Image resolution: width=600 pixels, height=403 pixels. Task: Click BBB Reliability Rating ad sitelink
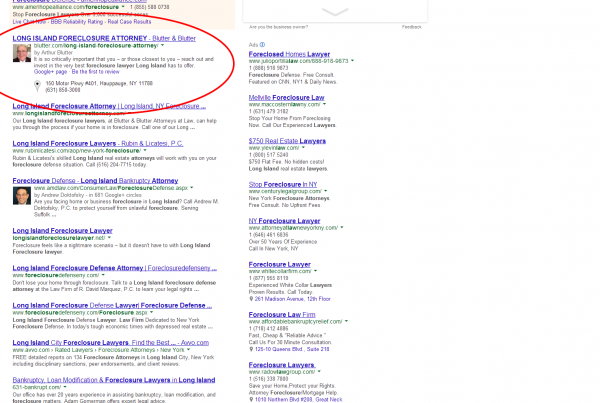77,22
